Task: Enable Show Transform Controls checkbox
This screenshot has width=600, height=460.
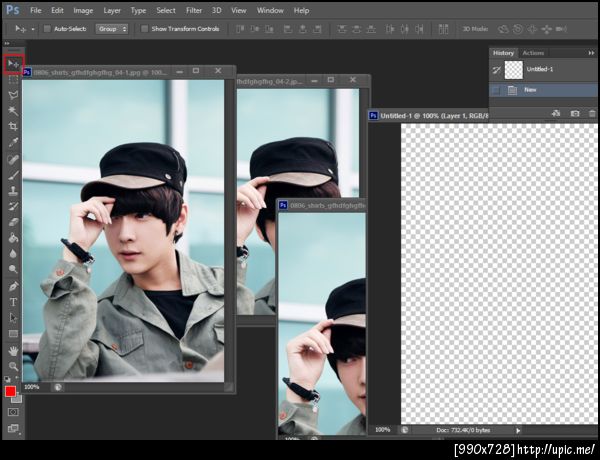Action: pos(144,29)
